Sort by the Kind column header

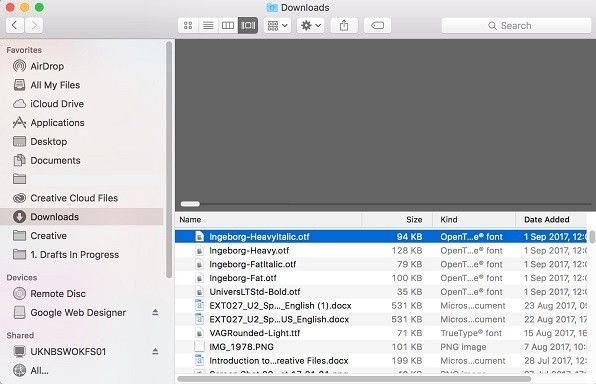pos(474,220)
